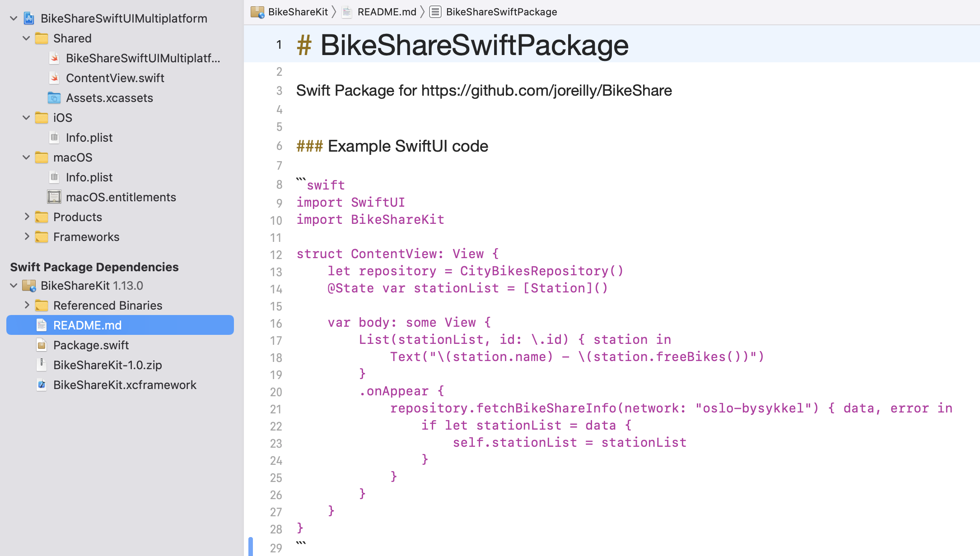Click the ContentView.swift file icon
Image resolution: width=980 pixels, height=556 pixels.
54,78
